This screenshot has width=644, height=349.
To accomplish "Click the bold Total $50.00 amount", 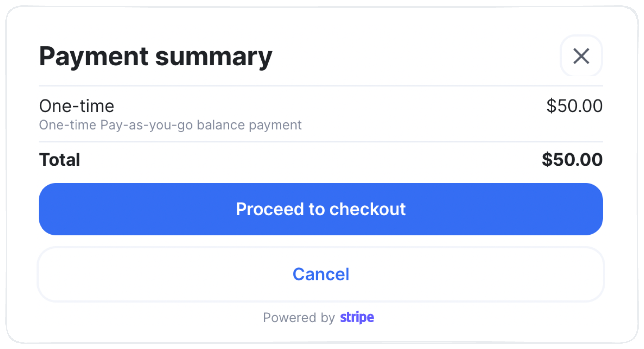I will [572, 160].
